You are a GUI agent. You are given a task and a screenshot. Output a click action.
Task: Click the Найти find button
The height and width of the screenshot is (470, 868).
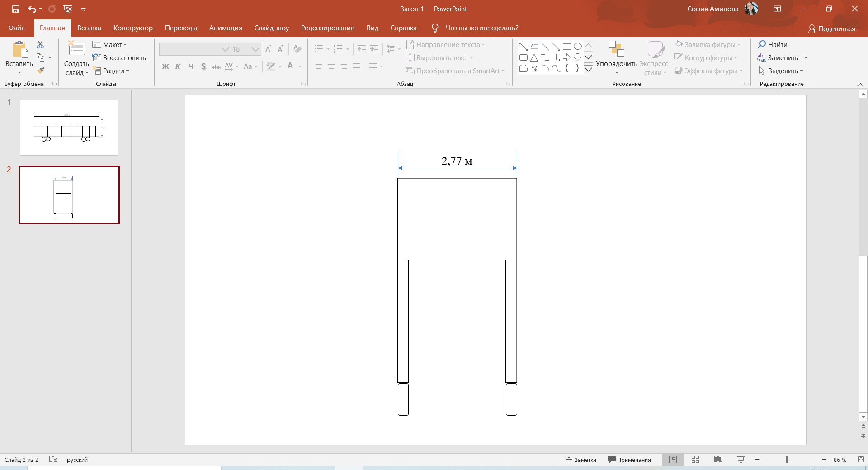coord(773,44)
